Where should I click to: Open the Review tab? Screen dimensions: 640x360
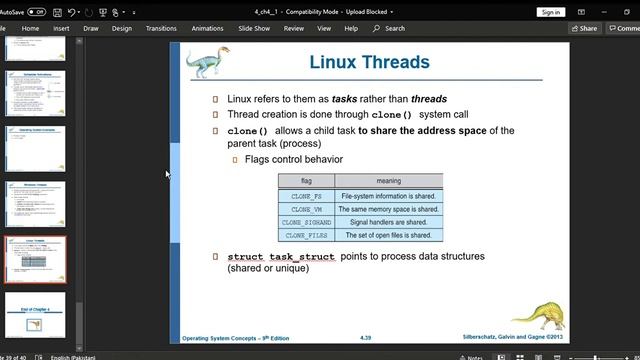coord(294,28)
